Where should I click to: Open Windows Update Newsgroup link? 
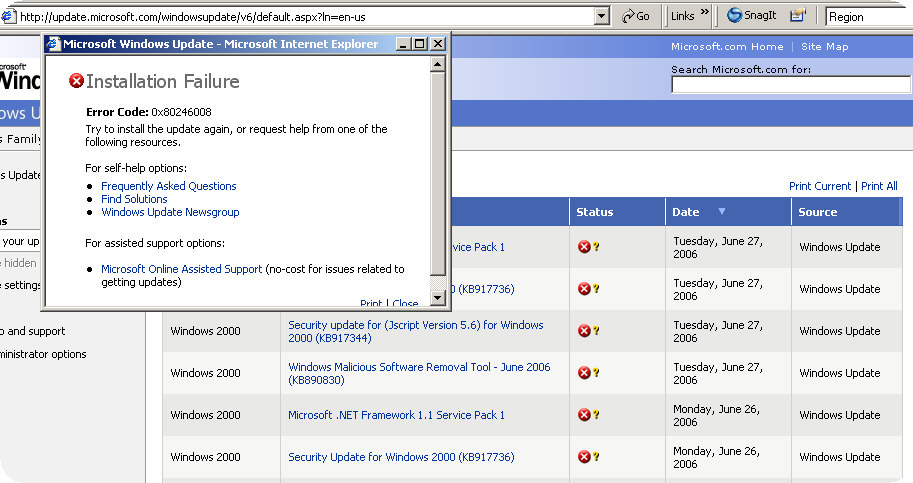pyautogui.click(x=170, y=212)
